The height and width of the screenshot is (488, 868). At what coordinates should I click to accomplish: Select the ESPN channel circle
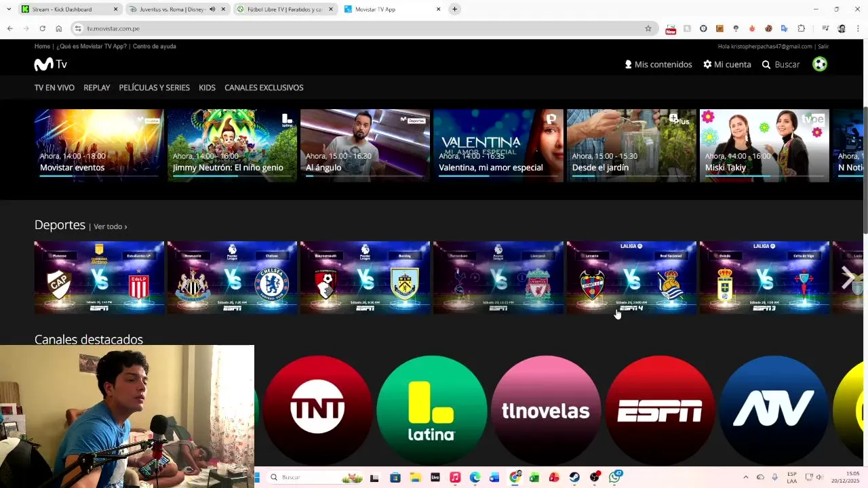point(660,410)
